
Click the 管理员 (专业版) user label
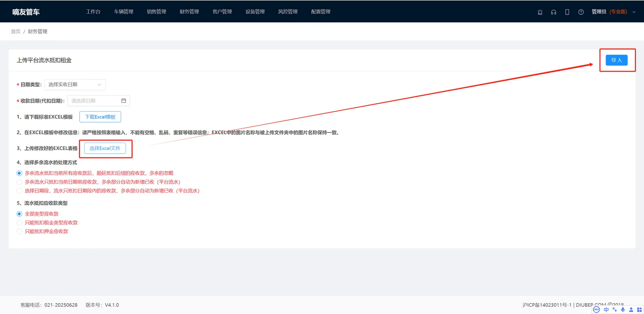(609, 12)
